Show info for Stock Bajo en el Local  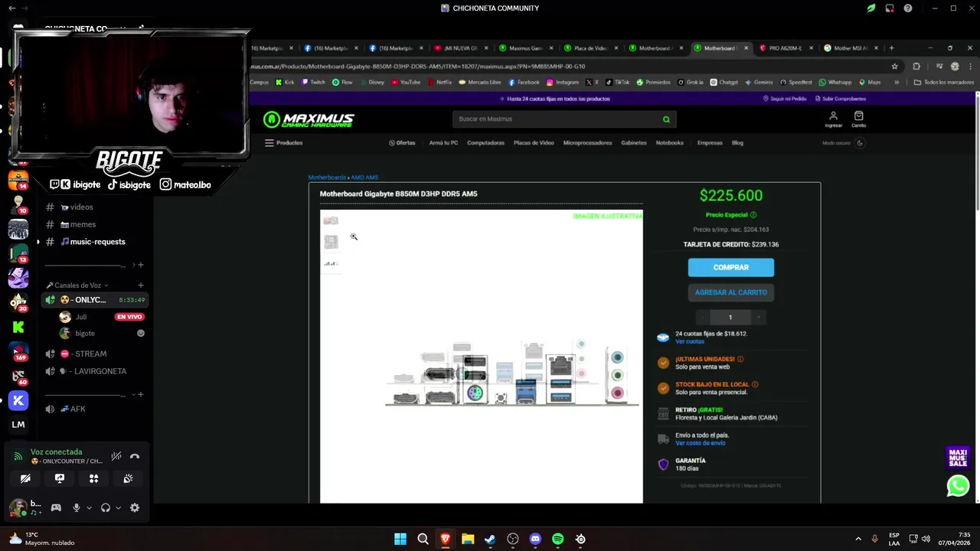click(755, 384)
